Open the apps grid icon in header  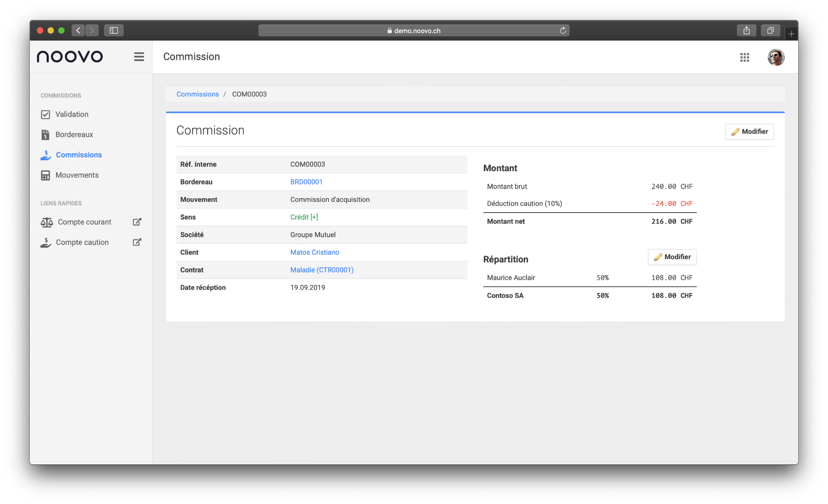744,57
